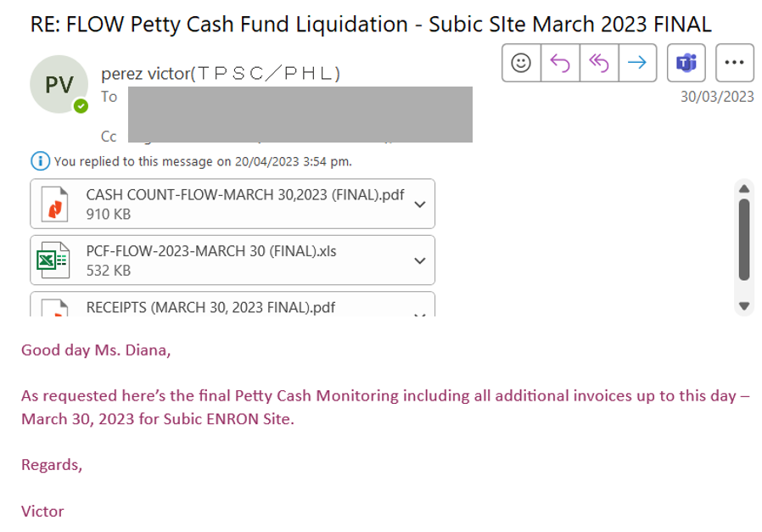Open RECEIPTS (MARCH 30, 2023 FINAL).pdf
This screenshot has width=762, height=532.
(210, 307)
